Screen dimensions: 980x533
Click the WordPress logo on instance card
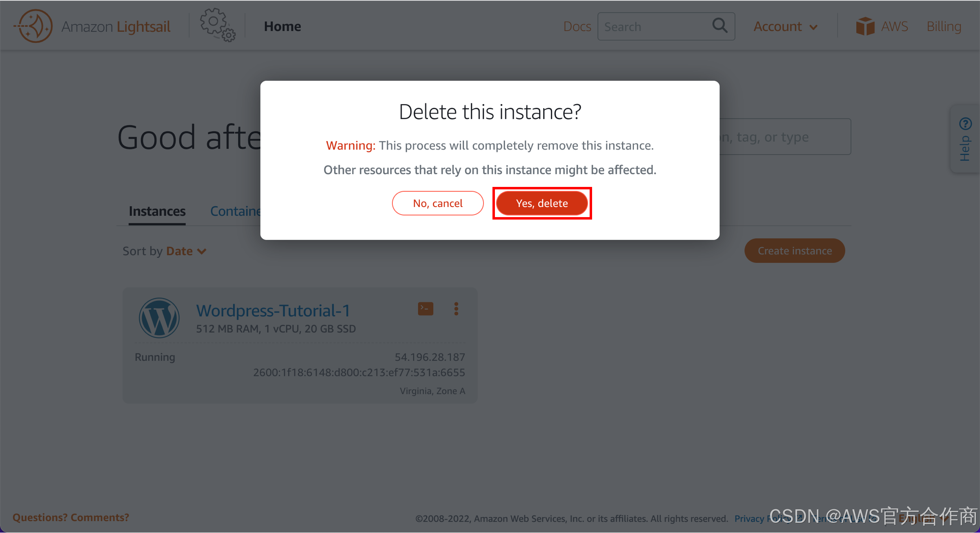159,318
